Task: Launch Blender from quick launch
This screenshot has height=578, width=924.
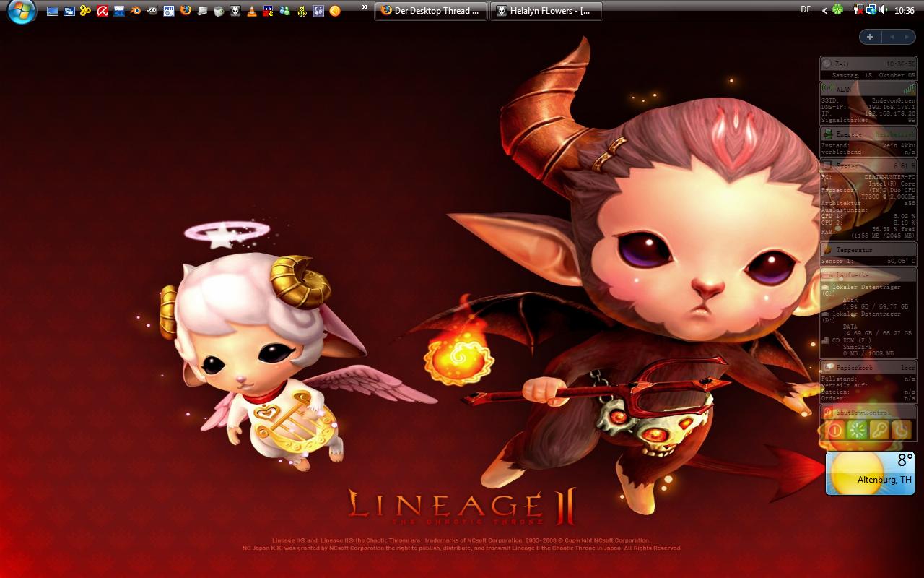Action: point(136,11)
